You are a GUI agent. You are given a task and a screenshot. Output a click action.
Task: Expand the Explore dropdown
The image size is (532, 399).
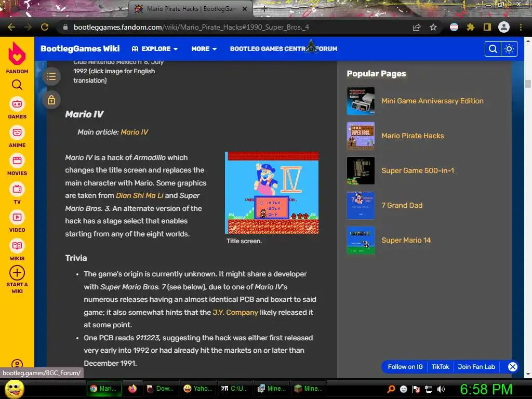coord(155,49)
